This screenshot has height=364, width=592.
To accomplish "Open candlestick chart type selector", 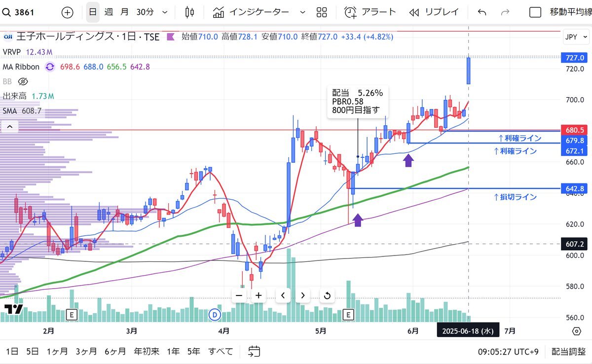I will pyautogui.click(x=189, y=12).
